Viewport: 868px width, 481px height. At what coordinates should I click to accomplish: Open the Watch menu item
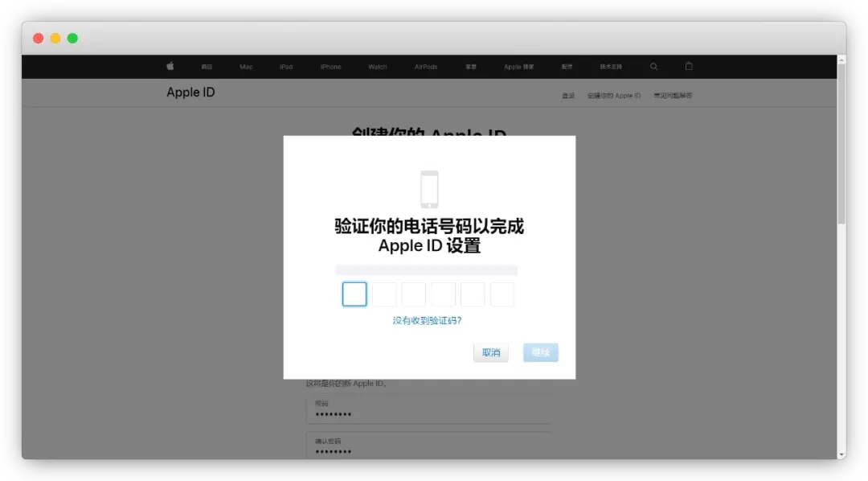(378, 67)
